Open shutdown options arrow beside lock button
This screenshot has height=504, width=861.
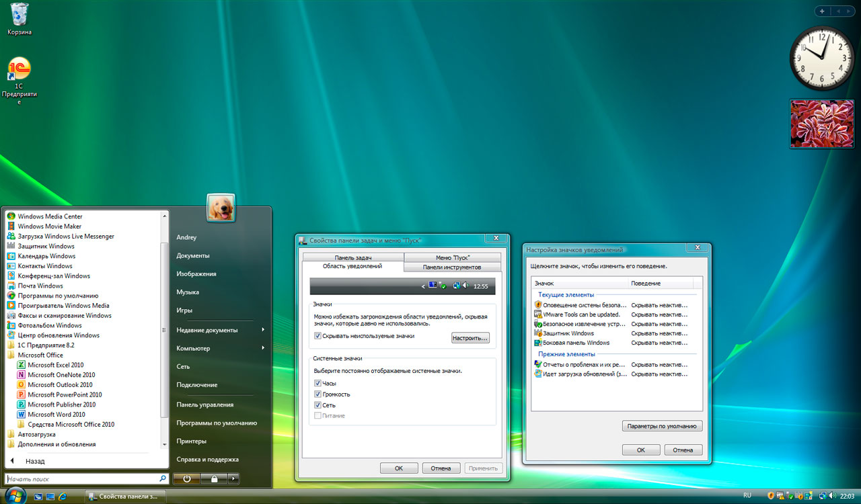click(233, 479)
